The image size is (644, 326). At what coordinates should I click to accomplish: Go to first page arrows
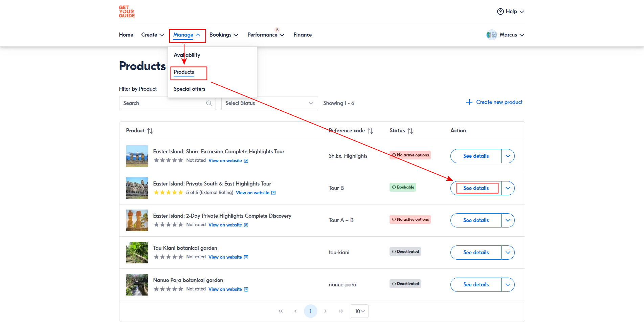pos(281,311)
